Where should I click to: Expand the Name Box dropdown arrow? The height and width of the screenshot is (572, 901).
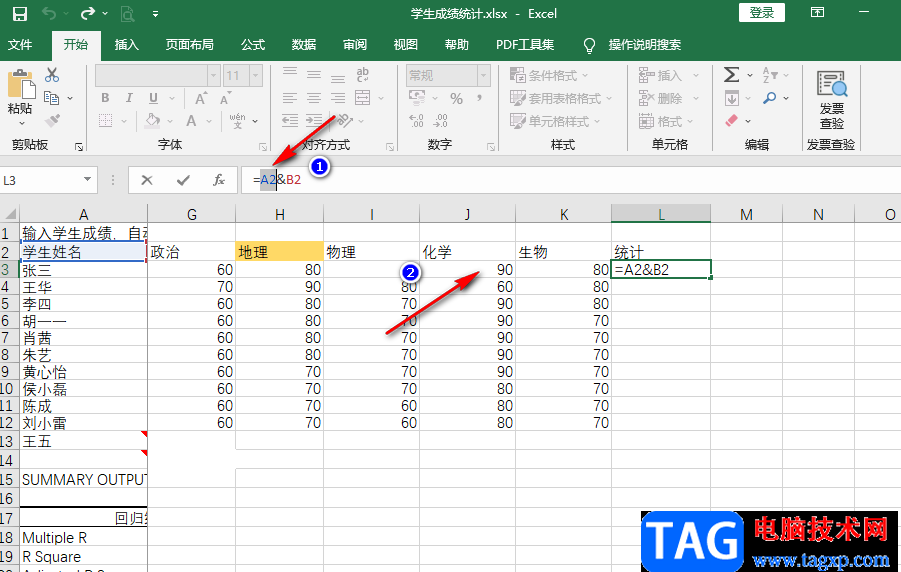click(87, 180)
